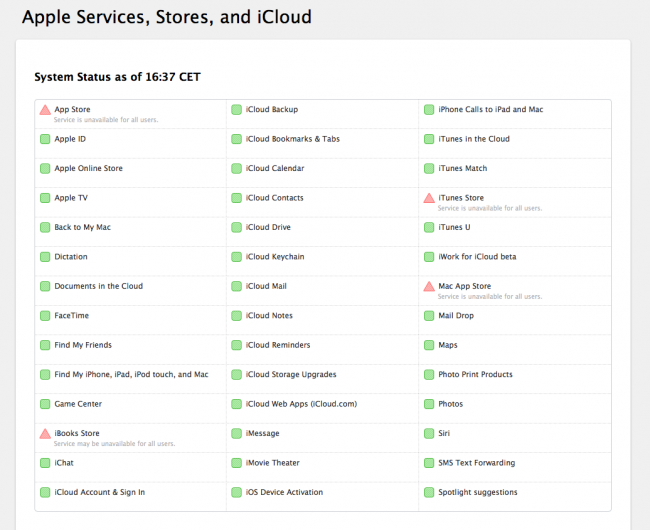This screenshot has width=650, height=530.
Task: Click the green status icon for iCloud Calendar
Action: point(236,169)
